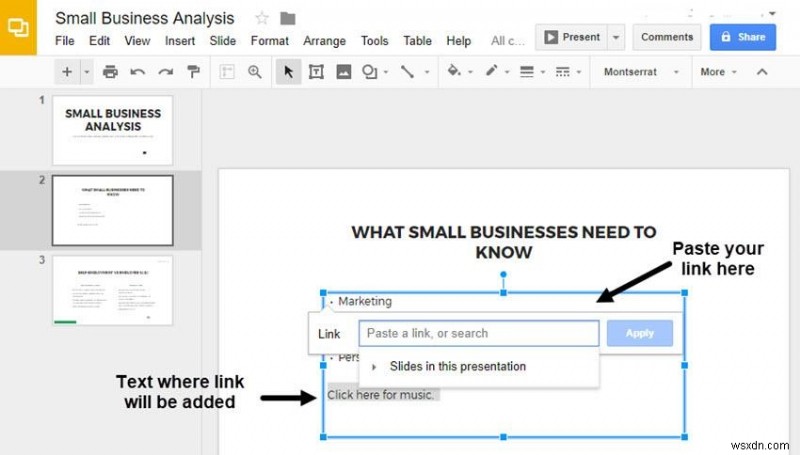Viewport: 800px width, 455px height.
Task: Open the Line weight icon
Action: (x=527, y=72)
